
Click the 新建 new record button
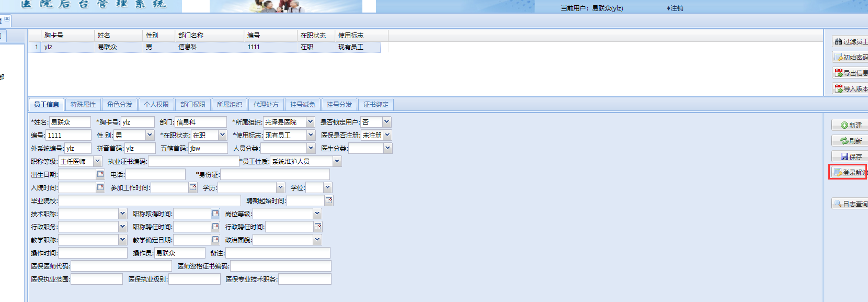point(850,125)
